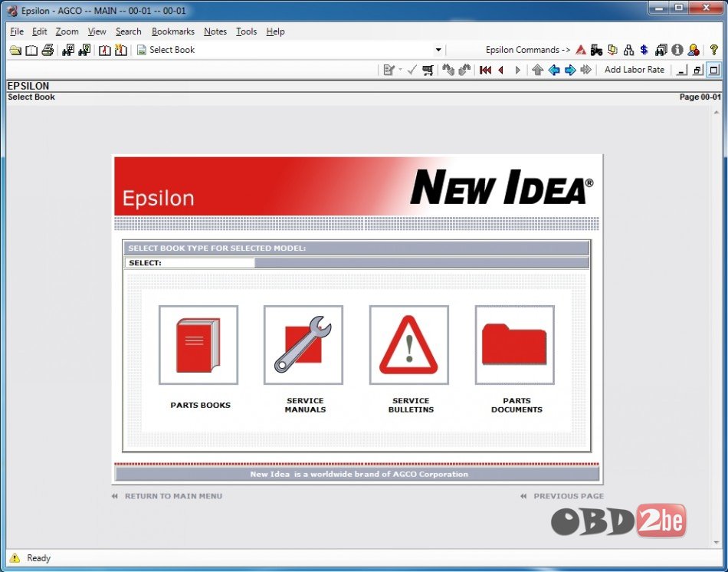Image resolution: width=728 pixels, height=572 pixels.
Task: Click the hierarchy tree command icon
Action: tap(628, 50)
